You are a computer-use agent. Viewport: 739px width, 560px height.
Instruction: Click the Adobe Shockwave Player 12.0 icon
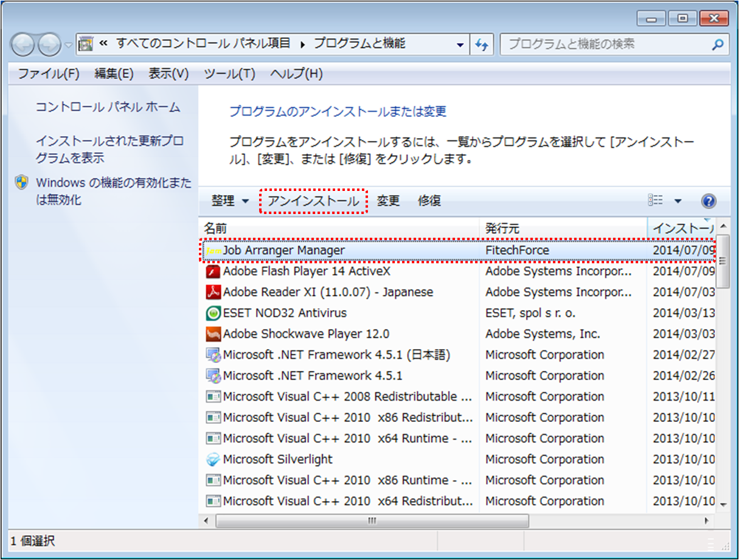click(x=213, y=334)
